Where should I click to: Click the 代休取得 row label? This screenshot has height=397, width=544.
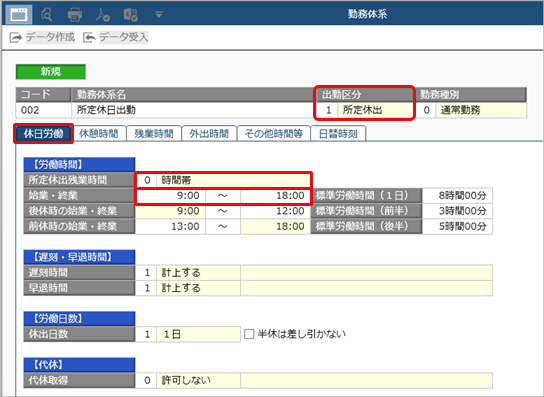(79, 381)
